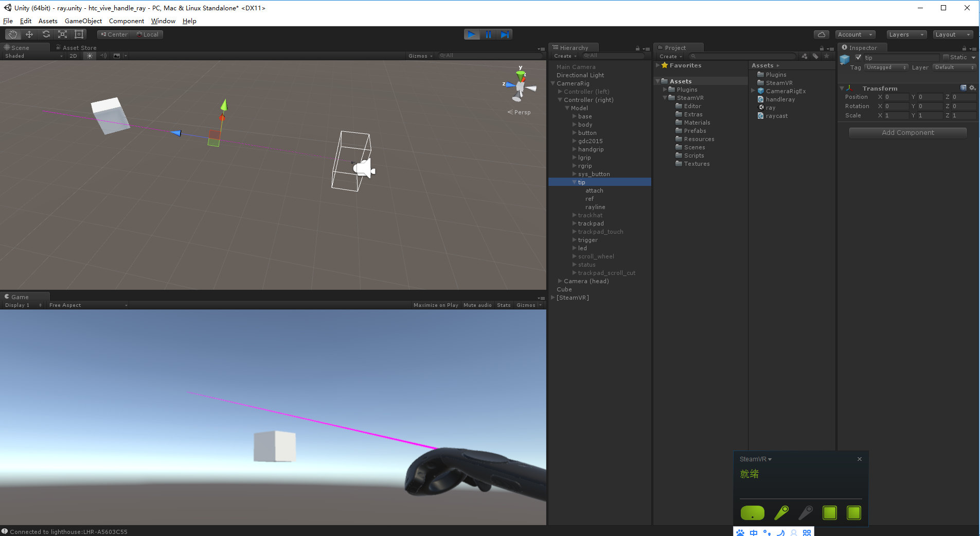Image resolution: width=980 pixels, height=536 pixels.
Task: Click the scene effects image icon
Action: [117, 56]
